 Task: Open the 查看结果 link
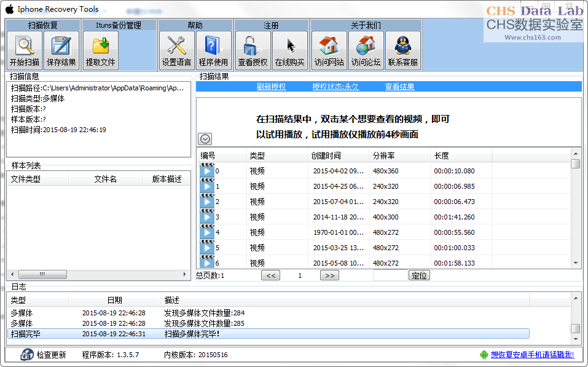(x=400, y=87)
